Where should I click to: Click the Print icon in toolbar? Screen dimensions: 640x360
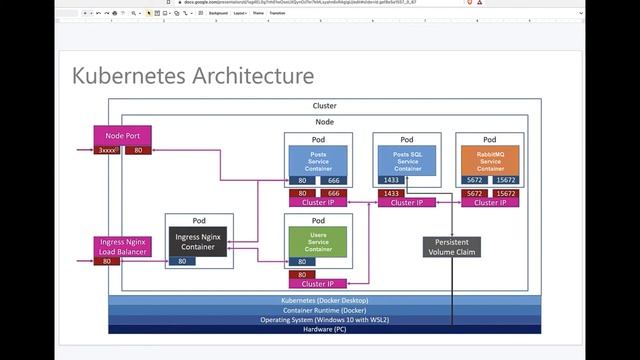115,13
